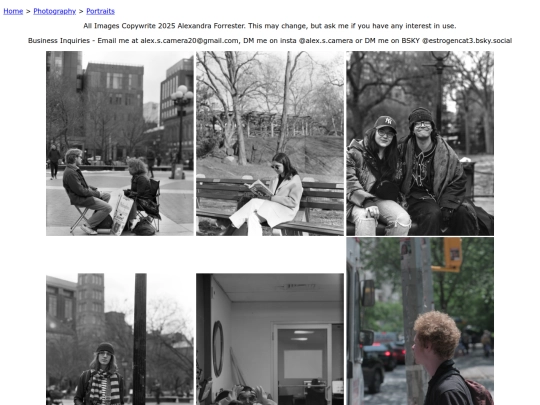This screenshot has width=540, height=405.
Task: Click the round wall mirror in office photo
Action: 218,349
